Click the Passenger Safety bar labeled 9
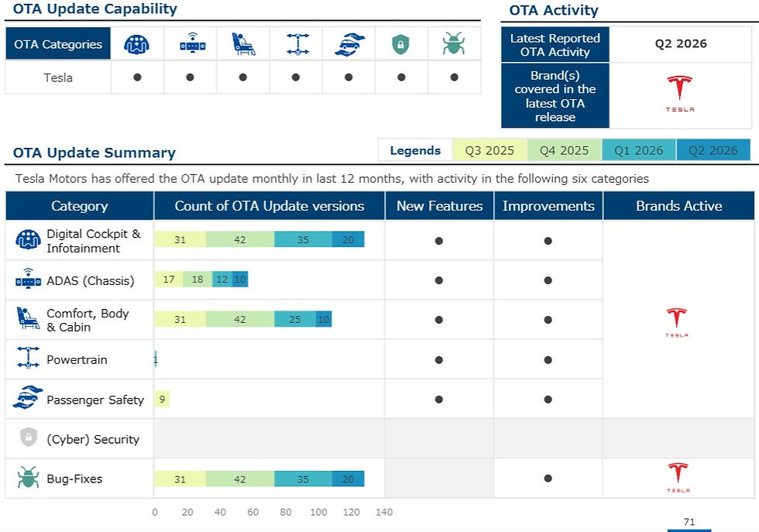The image size is (759, 532). coord(162,399)
